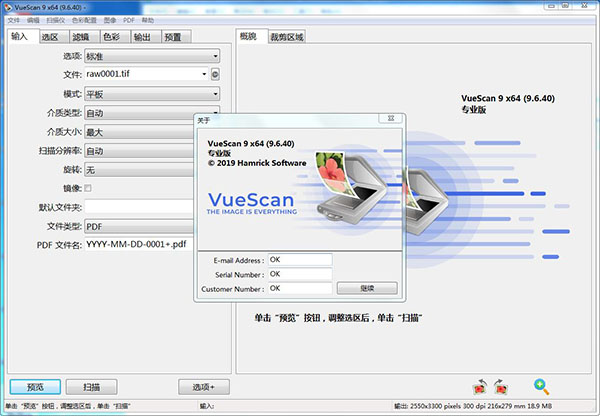Select the 滤镜 tab
The image size is (600, 416).
[81, 37]
